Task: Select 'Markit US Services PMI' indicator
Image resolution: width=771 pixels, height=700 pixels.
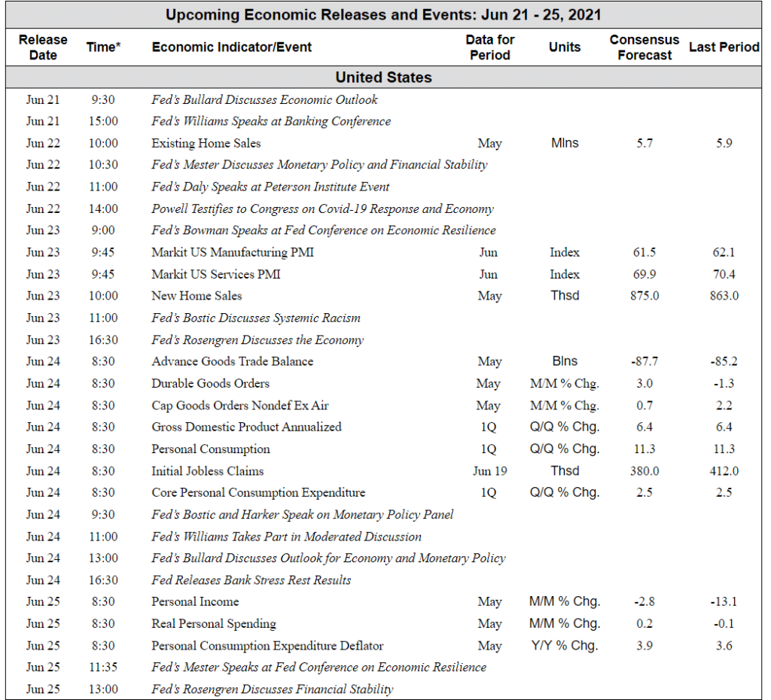Action: pyautogui.click(x=216, y=274)
